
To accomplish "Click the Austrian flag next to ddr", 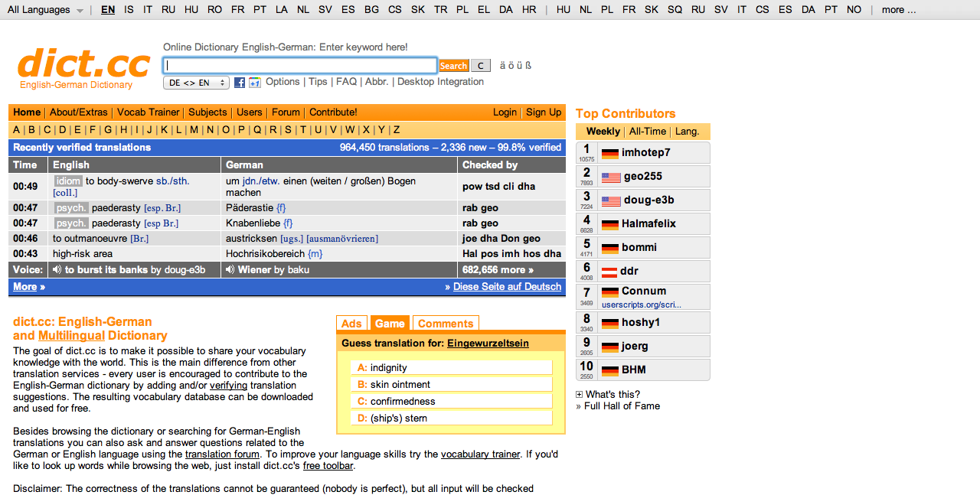I will (609, 272).
